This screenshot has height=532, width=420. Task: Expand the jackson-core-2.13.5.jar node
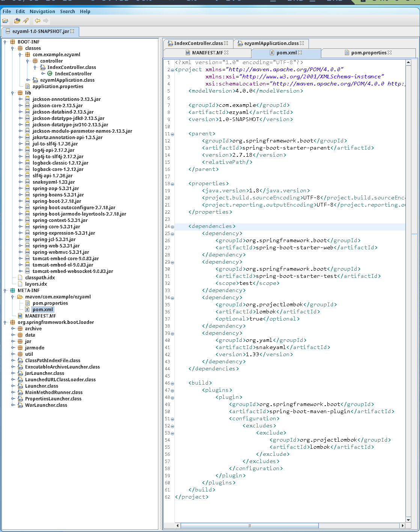[x=20, y=106]
